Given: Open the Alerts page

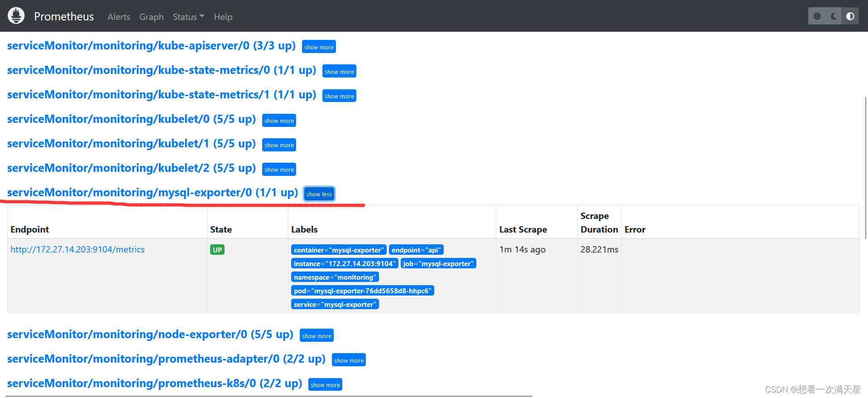Looking at the screenshot, I should [x=119, y=17].
